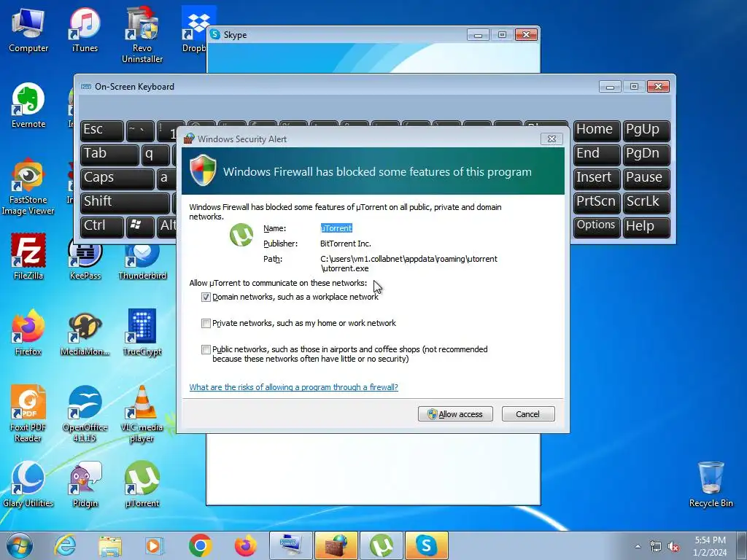Viewport: 747px width, 560px height.
Task: Click the PrtScn key on On-Screen Keyboard
Action: coord(597,203)
